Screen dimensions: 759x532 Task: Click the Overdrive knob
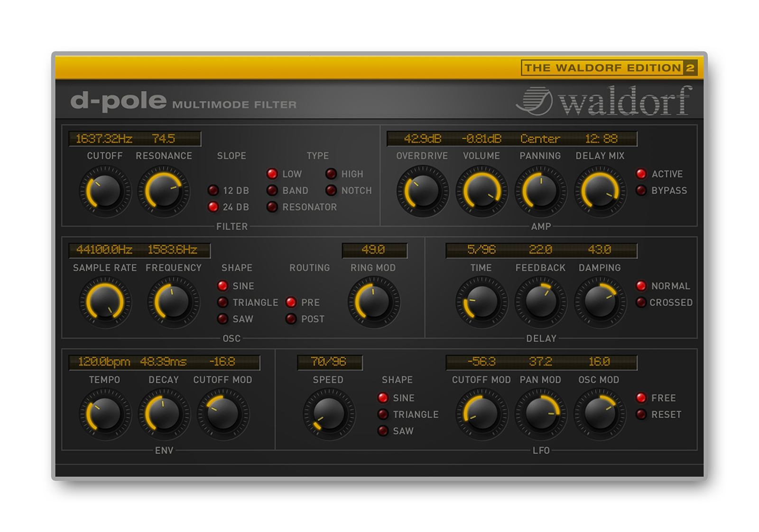pyautogui.click(x=422, y=192)
